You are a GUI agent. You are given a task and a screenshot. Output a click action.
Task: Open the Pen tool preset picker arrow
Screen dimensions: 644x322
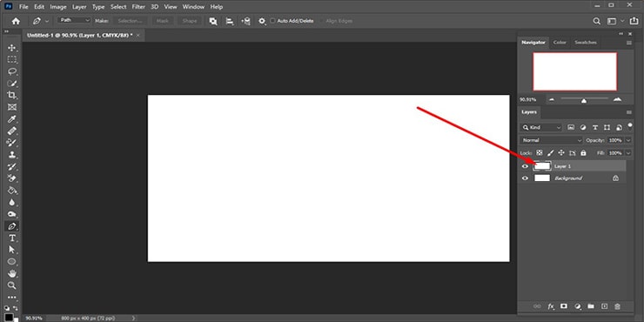(x=47, y=21)
